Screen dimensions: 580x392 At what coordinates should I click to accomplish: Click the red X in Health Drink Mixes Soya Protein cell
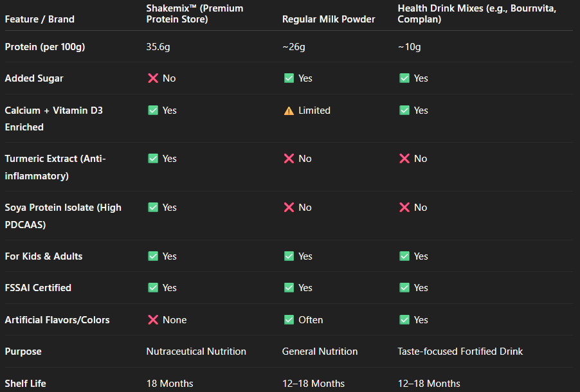click(x=404, y=208)
